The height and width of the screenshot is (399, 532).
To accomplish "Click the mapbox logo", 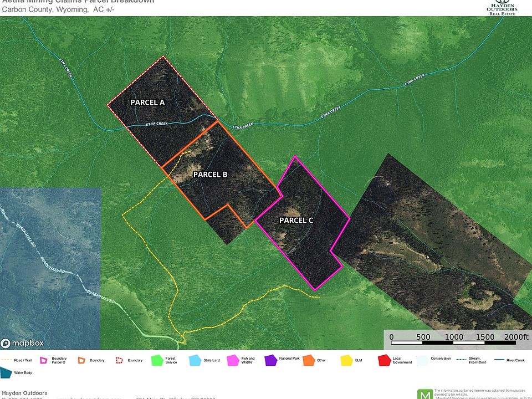I will (x=23, y=342).
